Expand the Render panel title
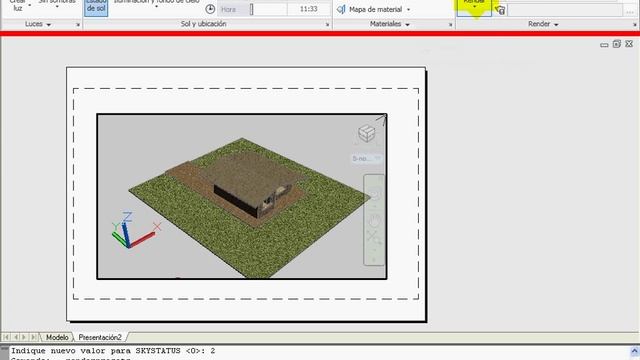The width and height of the screenshot is (640, 360). click(543, 24)
